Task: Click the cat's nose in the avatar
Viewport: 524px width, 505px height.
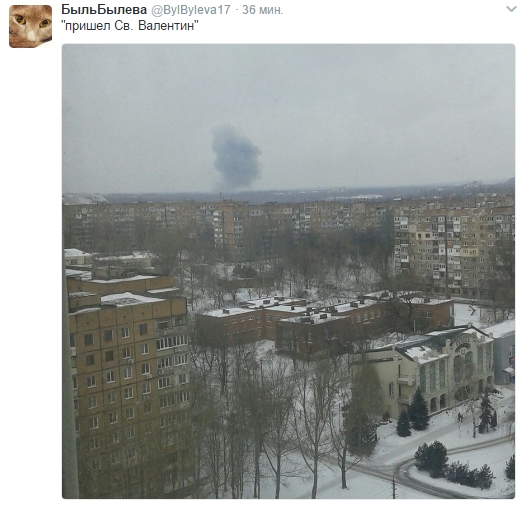Action: pyautogui.click(x=31, y=36)
